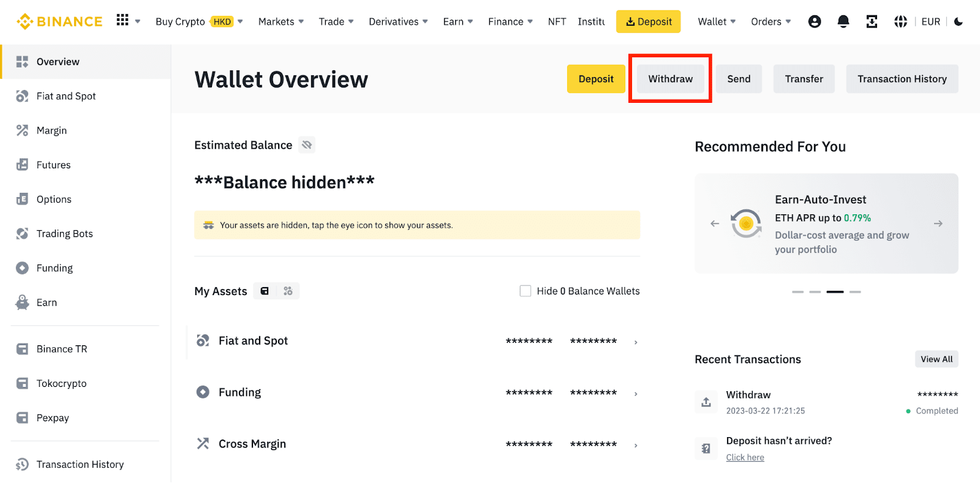Click the Binance logo in header
The image size is (980, 483).
59,21
